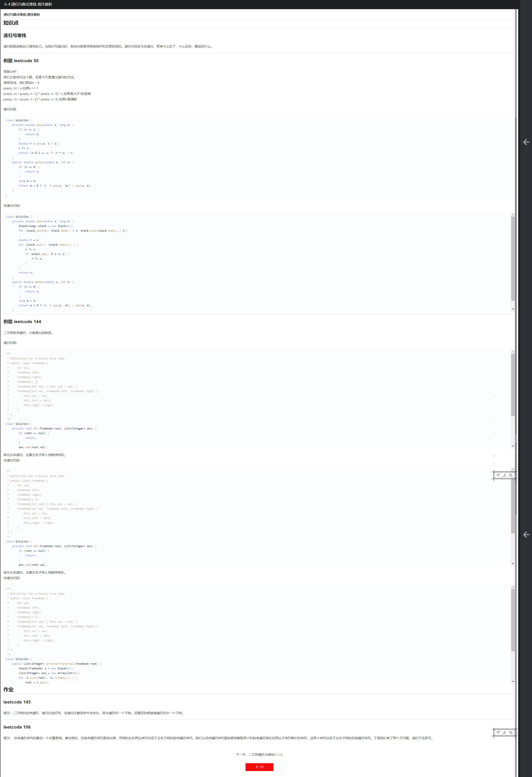Click the width-switch icon in IME bar beside leetcode 106
The width and height of the screenshot is (532, 777).
tap(511, 732)
